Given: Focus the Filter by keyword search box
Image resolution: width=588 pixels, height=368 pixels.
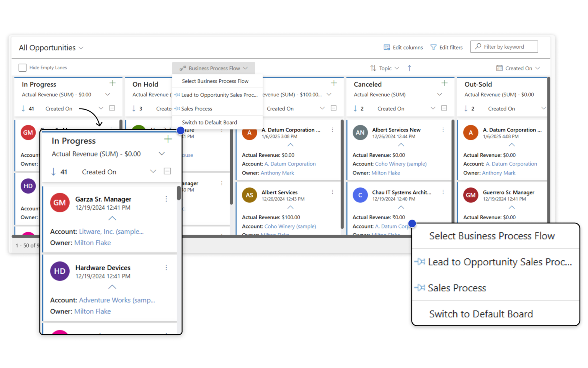Looking at the screenshot, I should click(504, 47).
